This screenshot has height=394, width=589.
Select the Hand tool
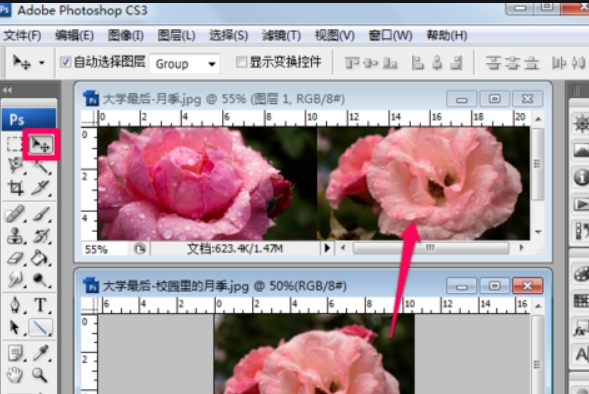coord(15,375)
